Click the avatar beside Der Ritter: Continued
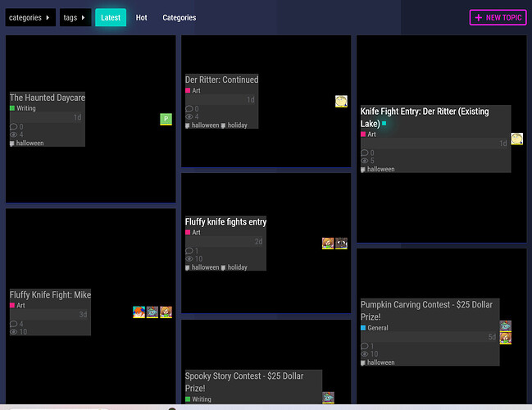 [341, 101]
